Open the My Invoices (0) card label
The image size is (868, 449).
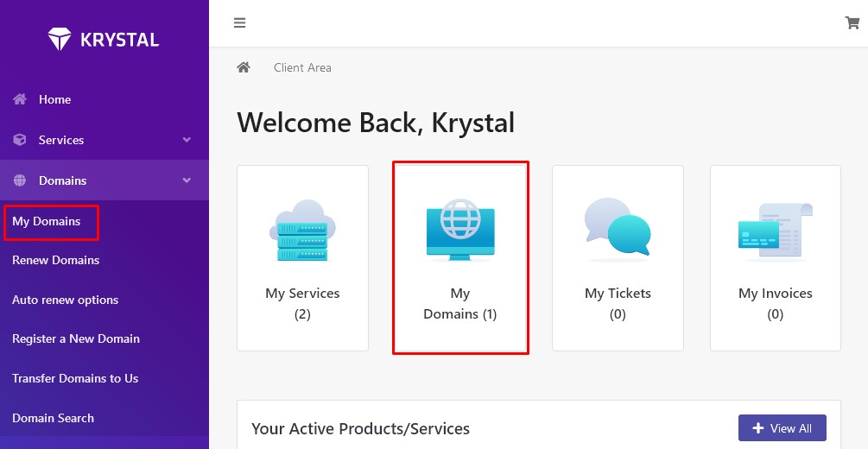point(775,303)
